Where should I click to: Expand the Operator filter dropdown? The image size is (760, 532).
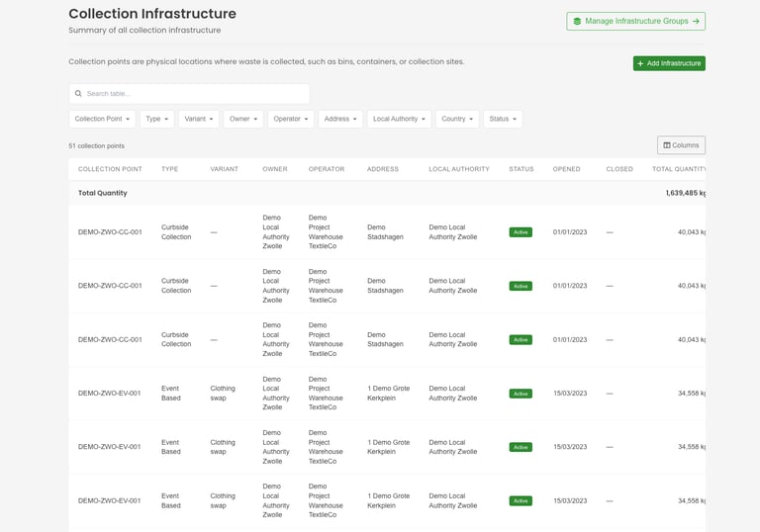(290, 119)
